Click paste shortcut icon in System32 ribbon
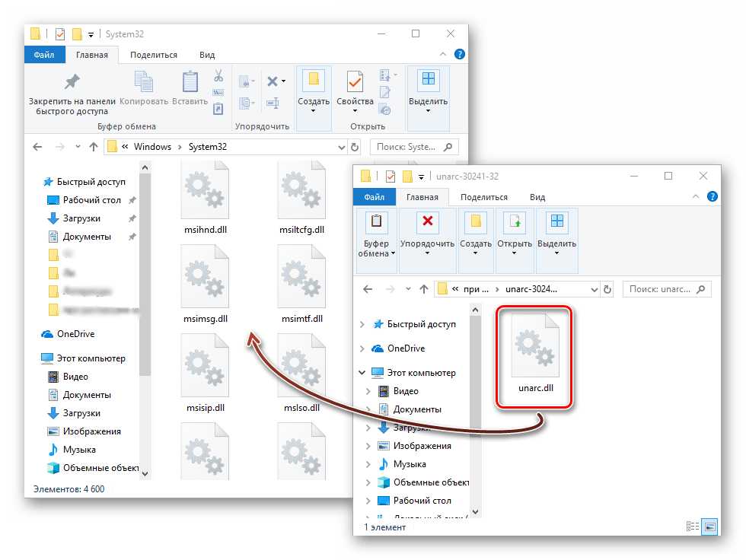746x560 pixels. pos(218,110)
